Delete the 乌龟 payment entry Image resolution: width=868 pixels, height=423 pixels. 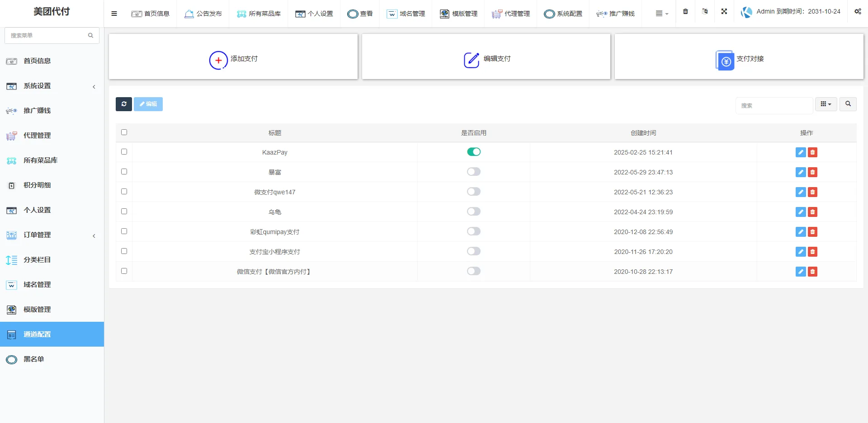click(x=812, y=212)
